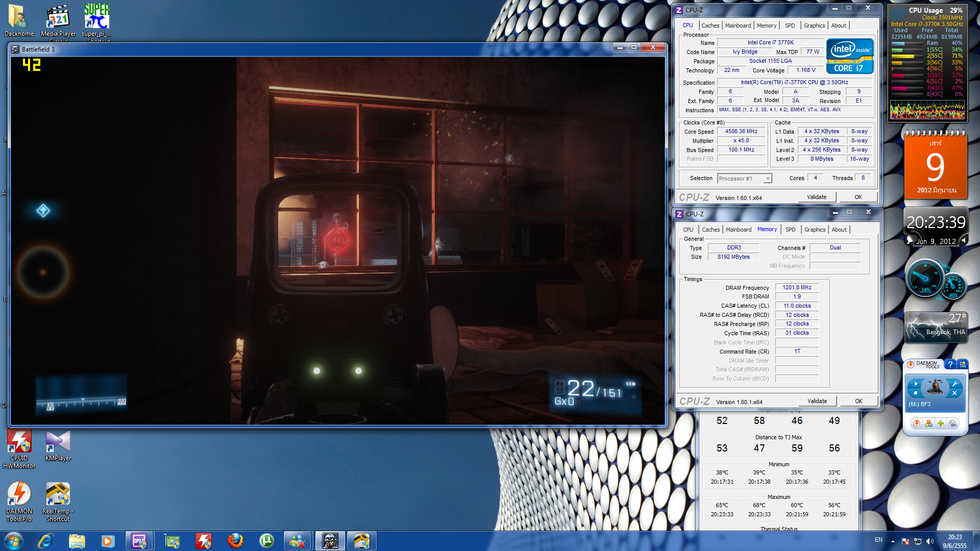Click Validate button in top CPU-Z window
The width and height of the screenshot is (980, 551).
(x=817, y=197)
